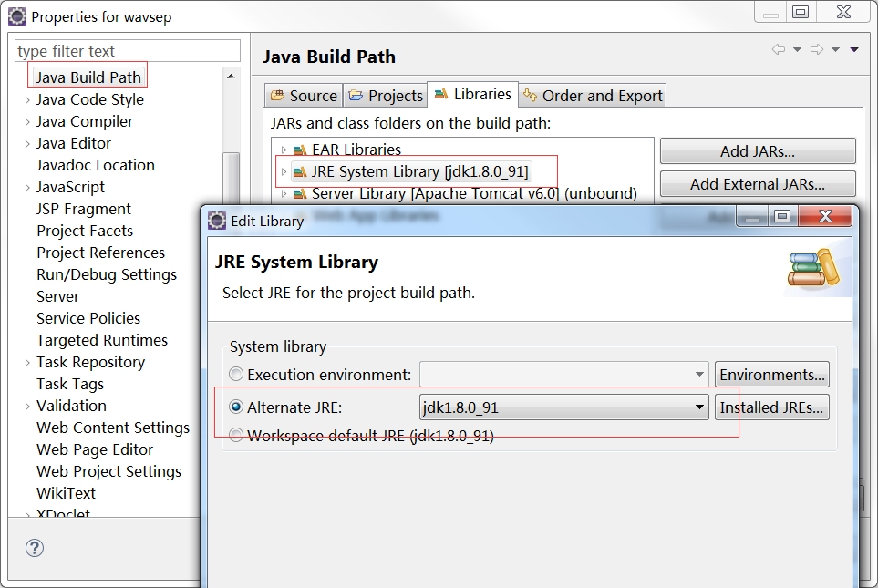
Task: Expand the Java Compiler category
Action: pyautogui.click(x=27, y=121)
